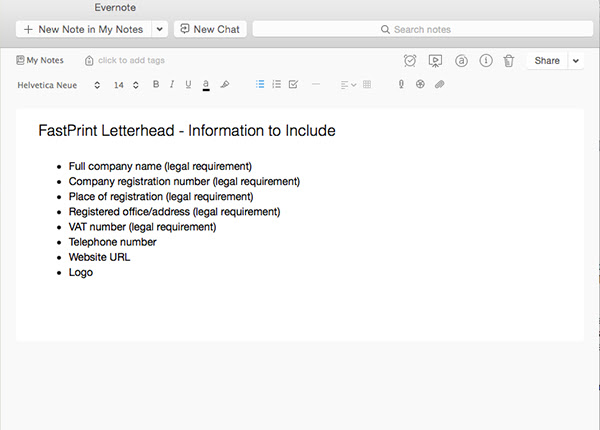Show note info icon
This screenshot has height=430, width=600.
click(486, 61)
